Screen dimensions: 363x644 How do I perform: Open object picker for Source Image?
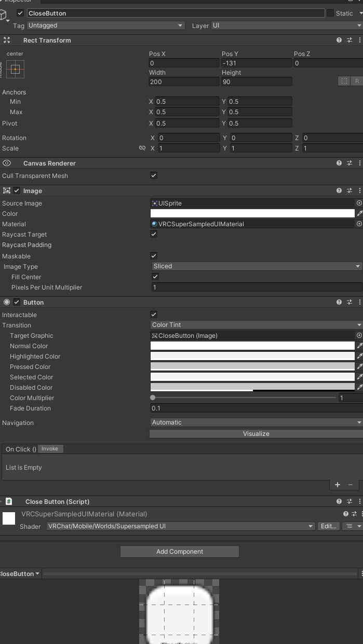tap(359, 203)
